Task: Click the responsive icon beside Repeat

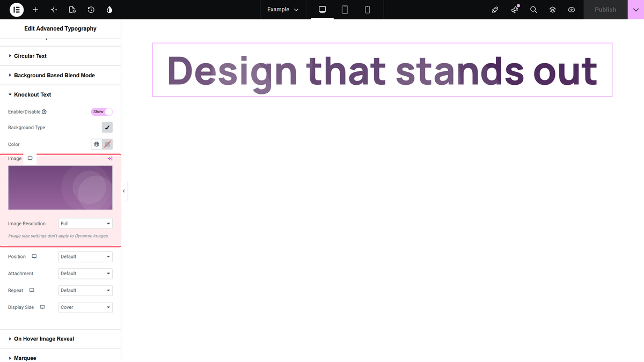Action: click(x=32, y=290)
